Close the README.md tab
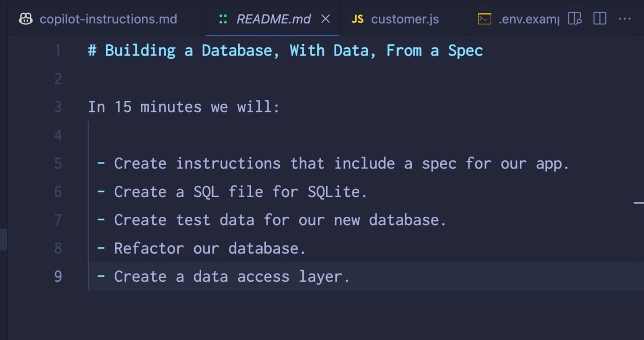 click(326, 19)
